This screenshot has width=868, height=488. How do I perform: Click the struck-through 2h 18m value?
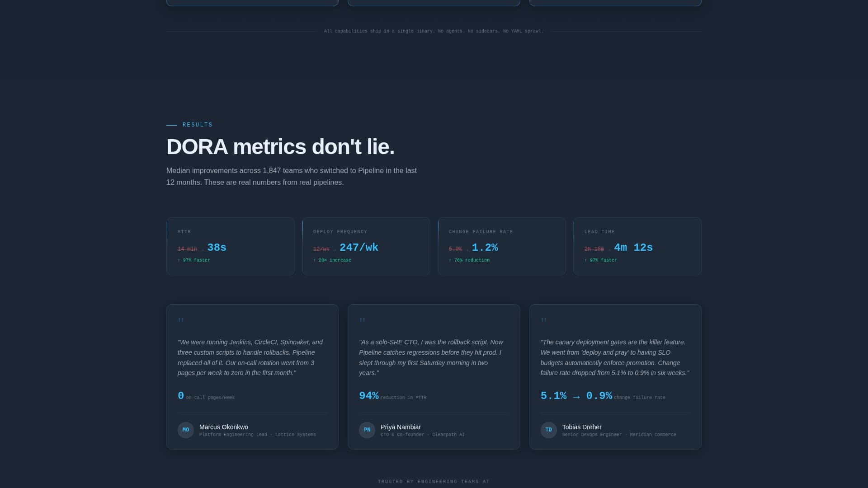pyautogui.click(x=594, y=249)
